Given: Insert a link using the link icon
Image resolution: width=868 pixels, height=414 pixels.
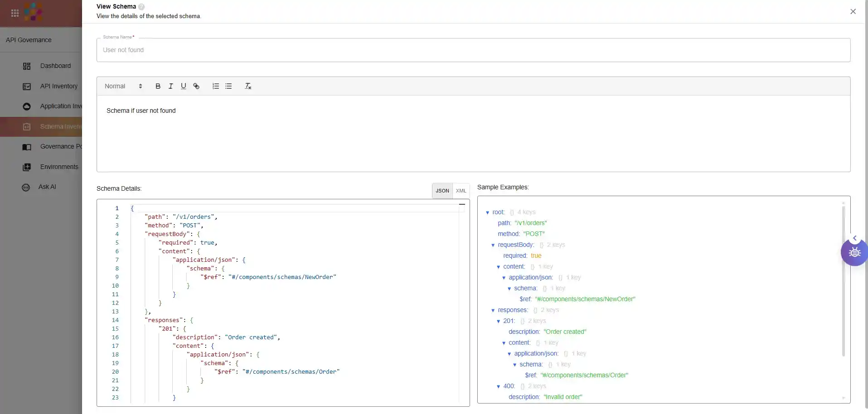Looking at the screenshot, I should click(196, 86).
